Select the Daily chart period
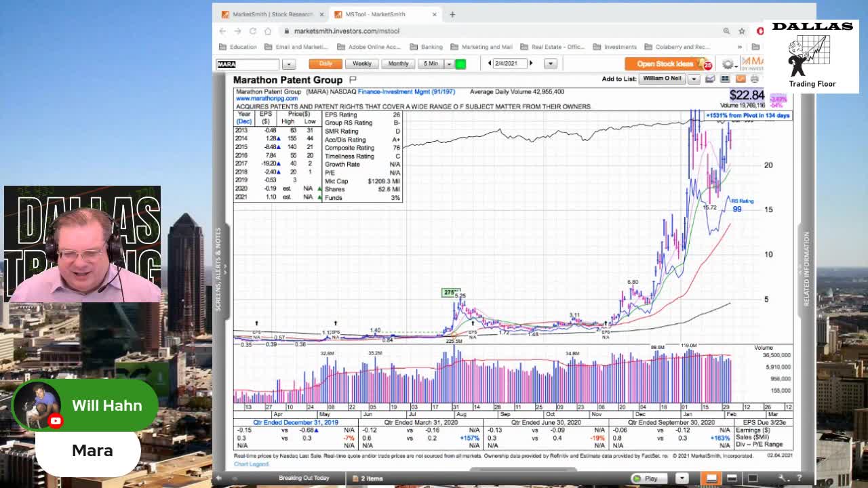 [x=325, y=64]
